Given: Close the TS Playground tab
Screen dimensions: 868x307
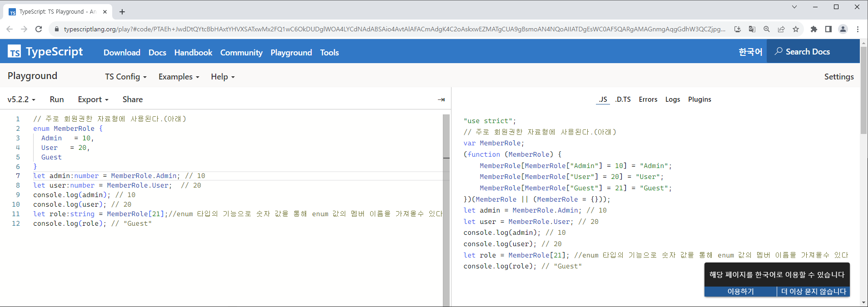Looking at the screenshot, I should 105,12.
